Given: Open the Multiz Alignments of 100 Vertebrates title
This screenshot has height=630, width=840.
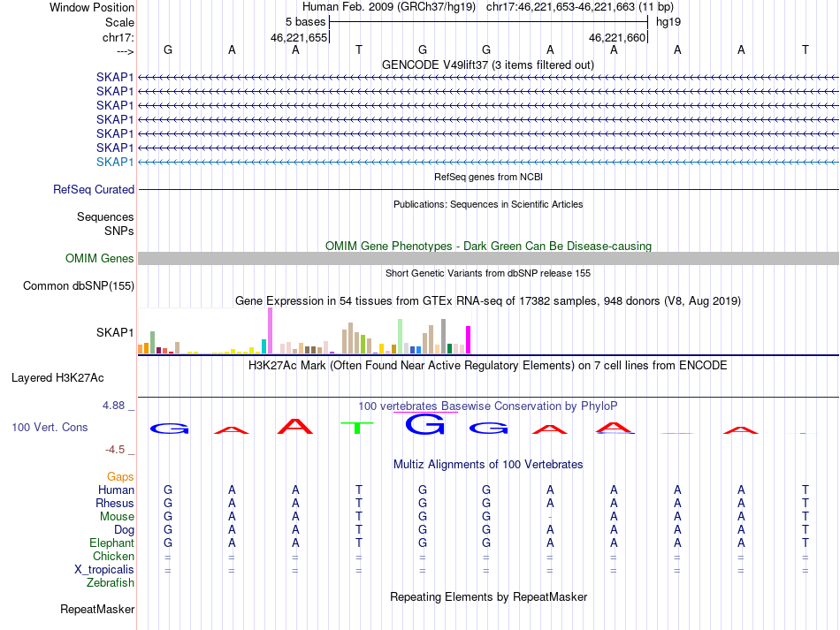Looking at the screenshot, I should coord(488,464).
